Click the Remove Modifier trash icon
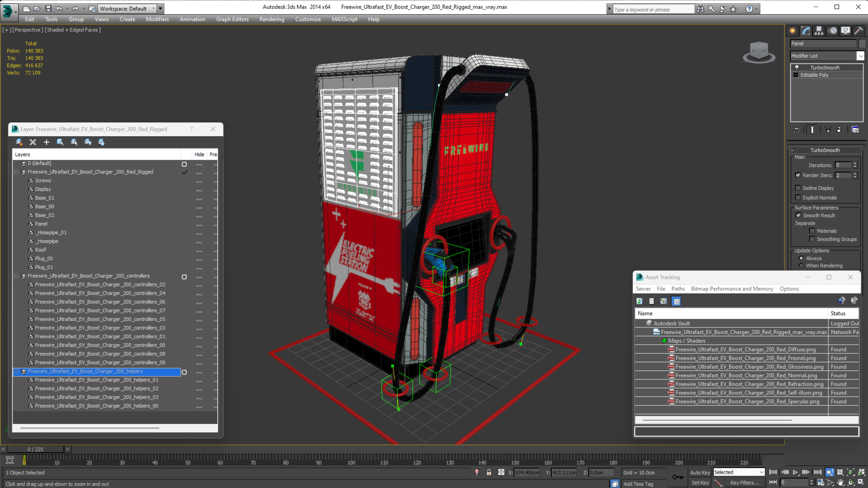This screenshot has height=488, width=868. (839, 129)
